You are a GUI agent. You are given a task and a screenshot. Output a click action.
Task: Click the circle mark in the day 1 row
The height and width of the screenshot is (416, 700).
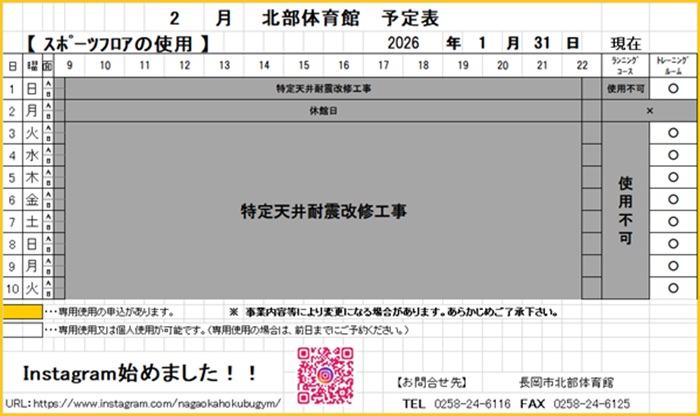coord(672,89)
